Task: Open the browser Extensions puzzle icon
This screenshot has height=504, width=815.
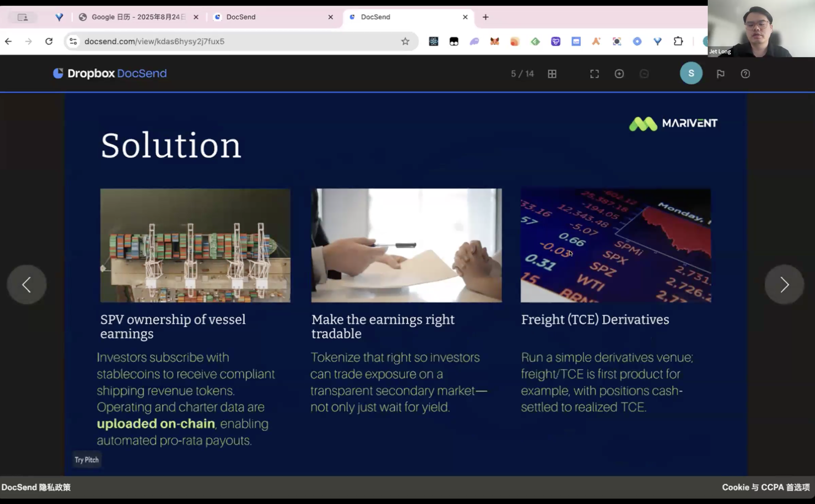Action: [x=678, y=41]
